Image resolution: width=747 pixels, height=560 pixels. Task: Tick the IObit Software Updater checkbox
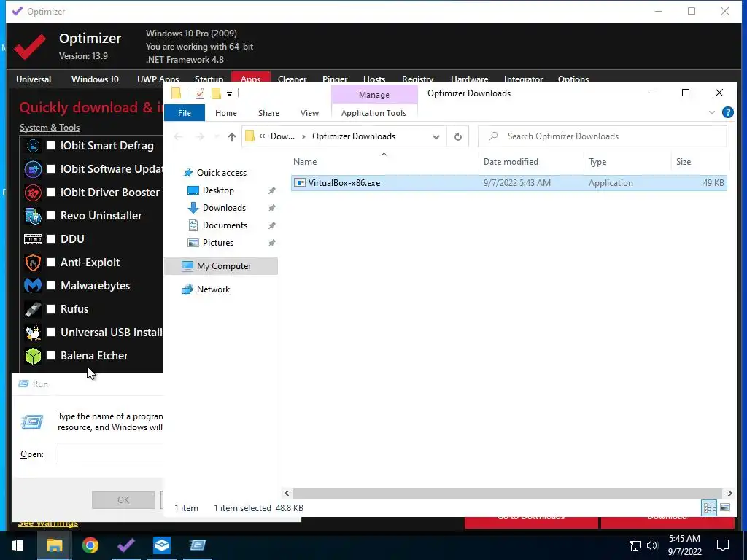[50, 169]
